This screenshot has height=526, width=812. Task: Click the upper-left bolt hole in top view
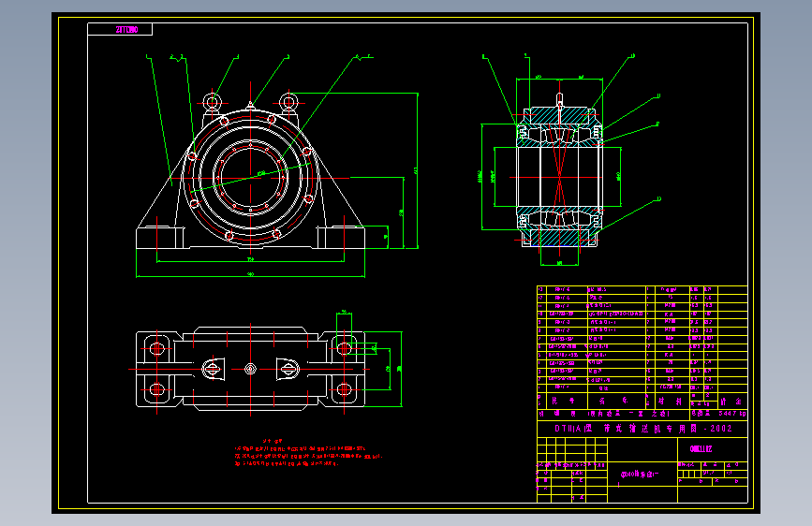click(x=157, y=348)
